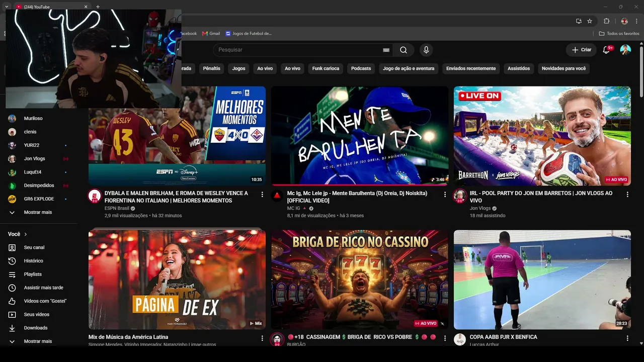Select the Pênaltis filter chip
The height and width of the screenshot is (362, 644).
(212, 68)
